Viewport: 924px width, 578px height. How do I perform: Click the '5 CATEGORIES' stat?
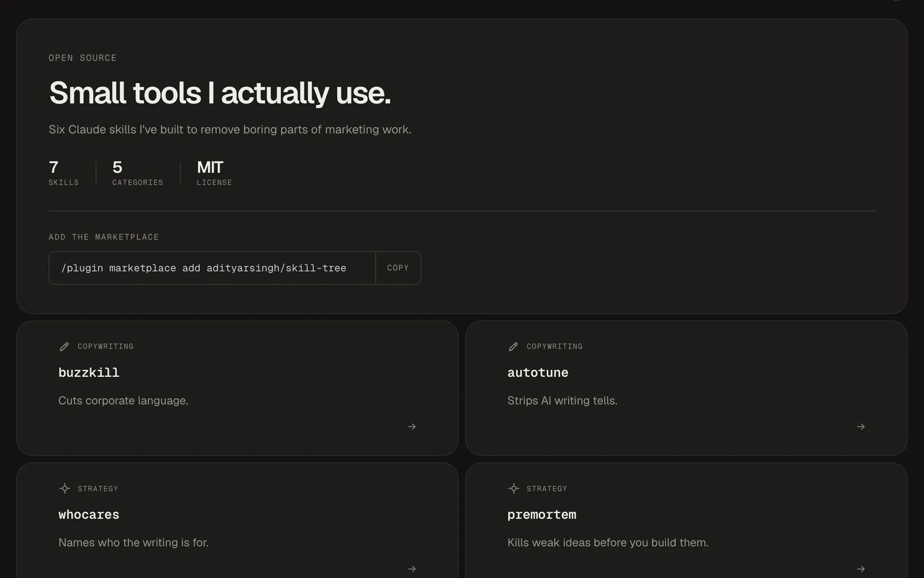tap(137, 173)
